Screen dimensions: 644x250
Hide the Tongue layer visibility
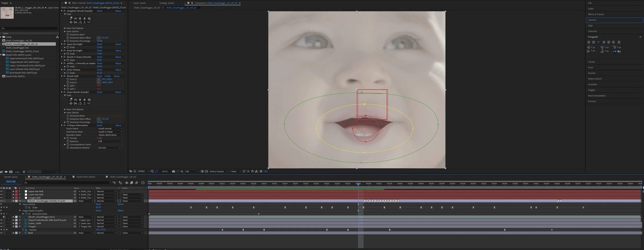click(2, 226)
